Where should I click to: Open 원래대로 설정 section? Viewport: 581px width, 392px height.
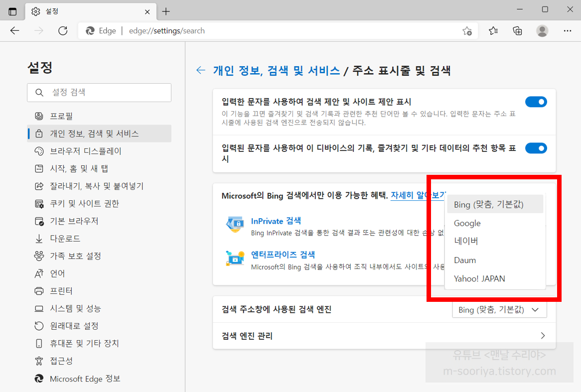[x=99, y=326]
